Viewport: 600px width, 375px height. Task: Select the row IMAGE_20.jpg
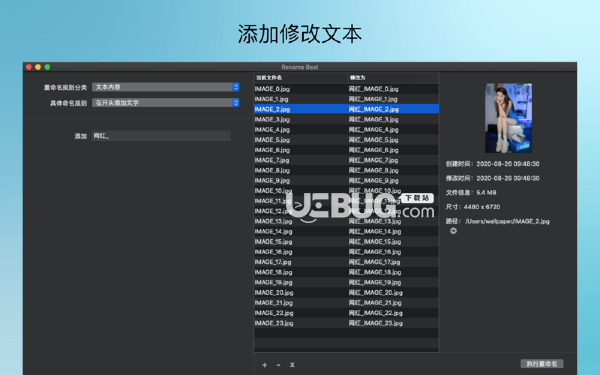coord(346,292)
